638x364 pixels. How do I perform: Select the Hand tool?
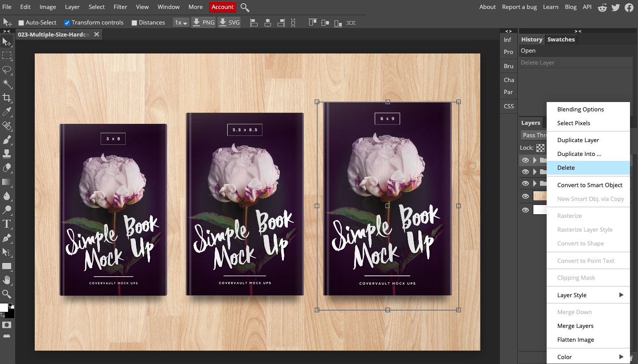click(x=7, y=280)
